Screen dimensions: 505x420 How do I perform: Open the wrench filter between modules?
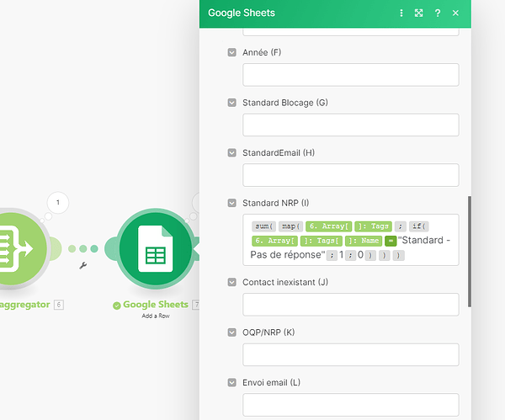(83, 265)
